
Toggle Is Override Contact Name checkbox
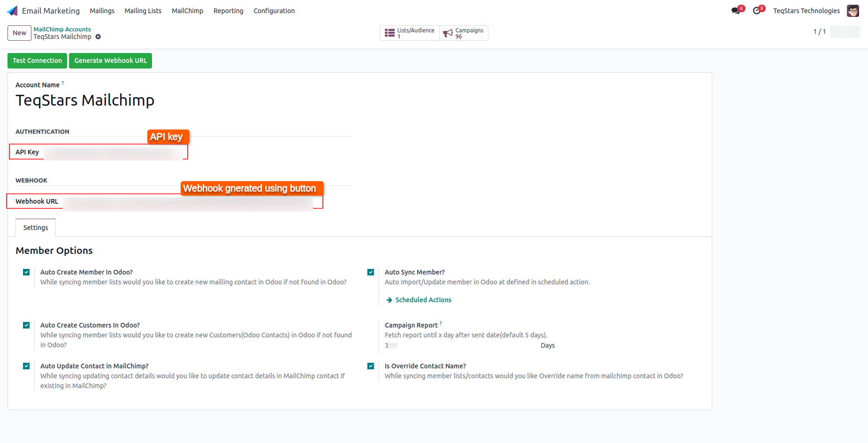pos(371,366)
